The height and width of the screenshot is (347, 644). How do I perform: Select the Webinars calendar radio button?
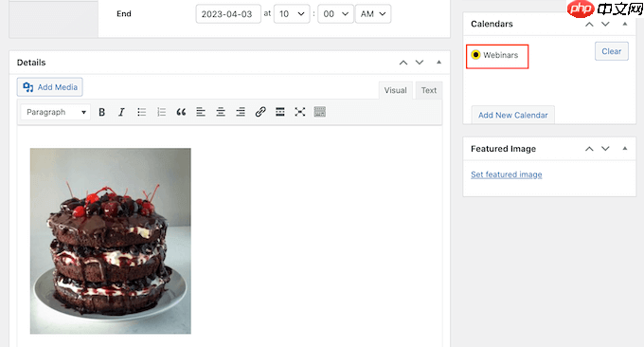click(x=475, y=55)
